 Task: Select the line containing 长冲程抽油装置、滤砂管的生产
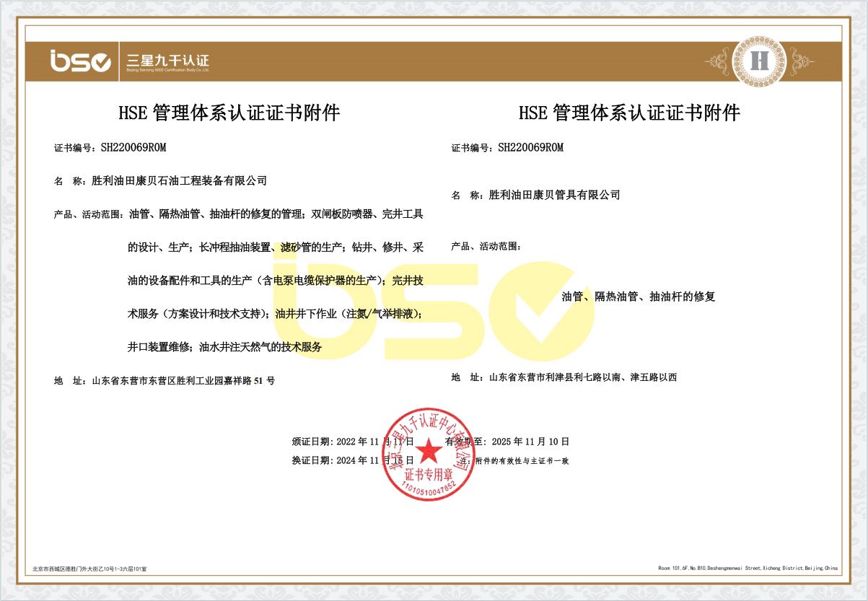(x=276, y=247)
